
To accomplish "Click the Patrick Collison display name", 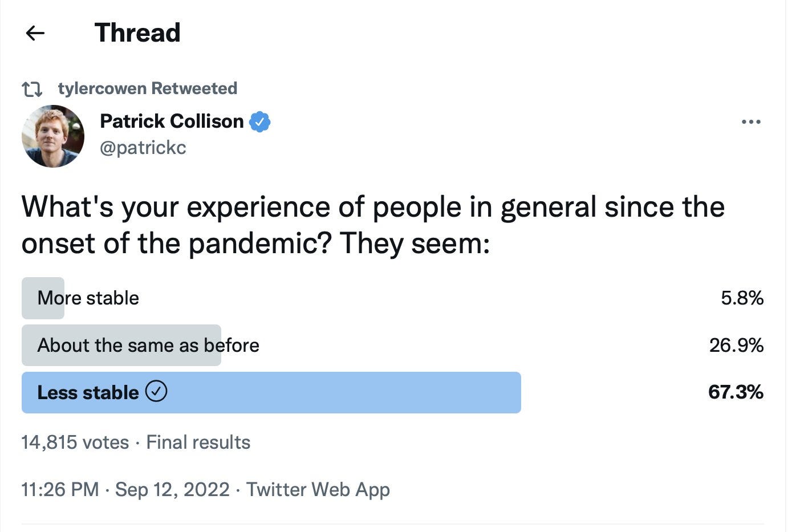I will pos(172,121).
